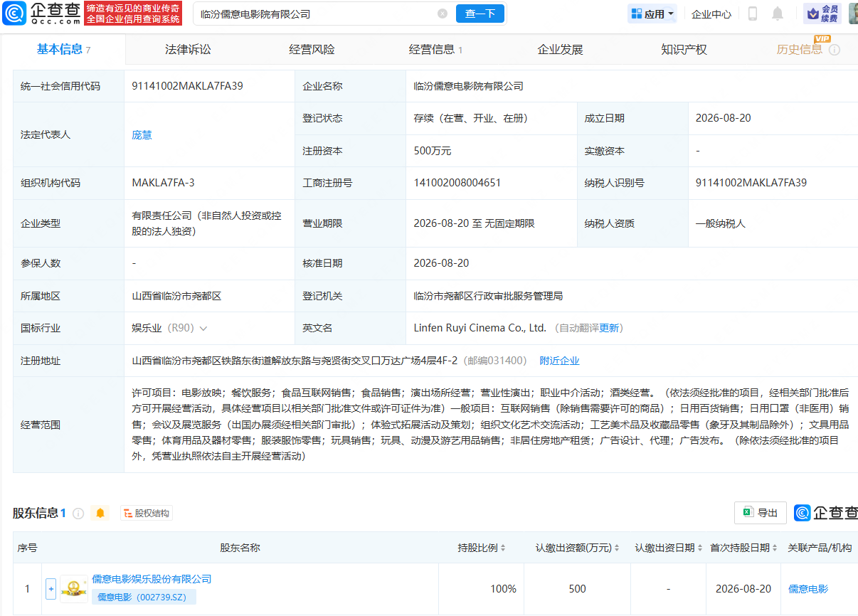
Task: Export shareholder info with 导出 button
Action: click(x=761, y=512)
